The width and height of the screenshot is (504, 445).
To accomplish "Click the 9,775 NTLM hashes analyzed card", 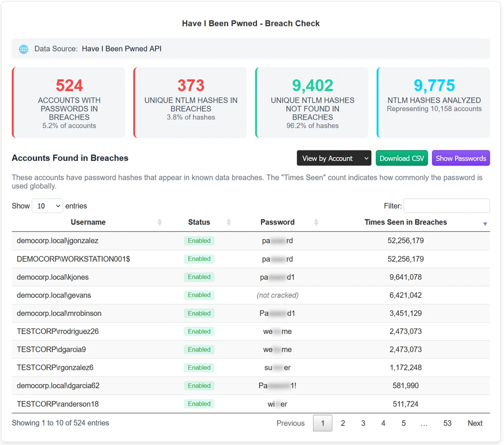I will click(x=434, y=103).
